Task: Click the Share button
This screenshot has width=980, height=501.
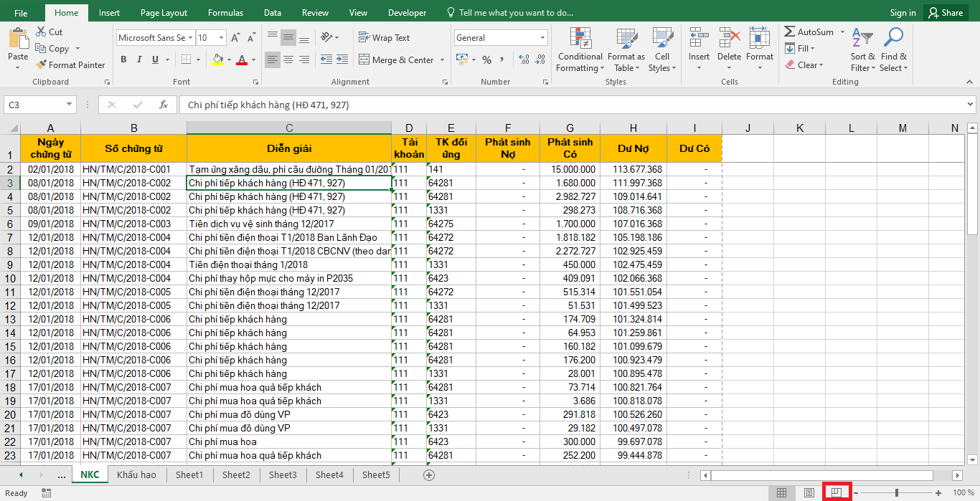Action: (x=944, y=13)
